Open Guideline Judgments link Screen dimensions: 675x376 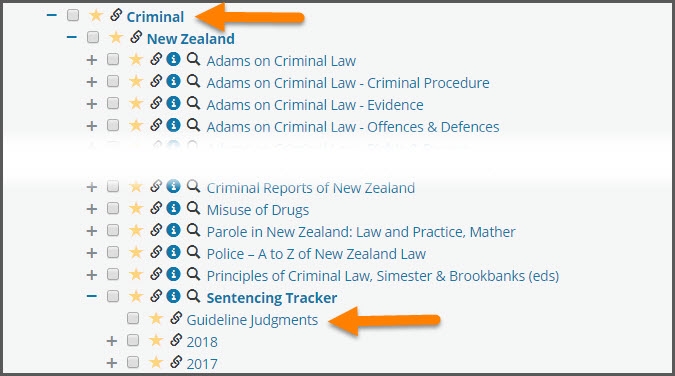pyautogui.click(x=252, y=320)
